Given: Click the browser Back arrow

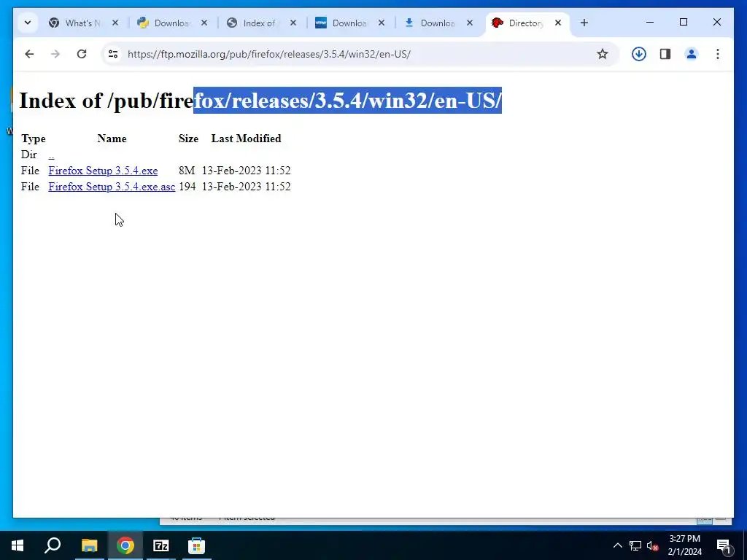Looking at the screenshot, I should click(x=29, y=54).
